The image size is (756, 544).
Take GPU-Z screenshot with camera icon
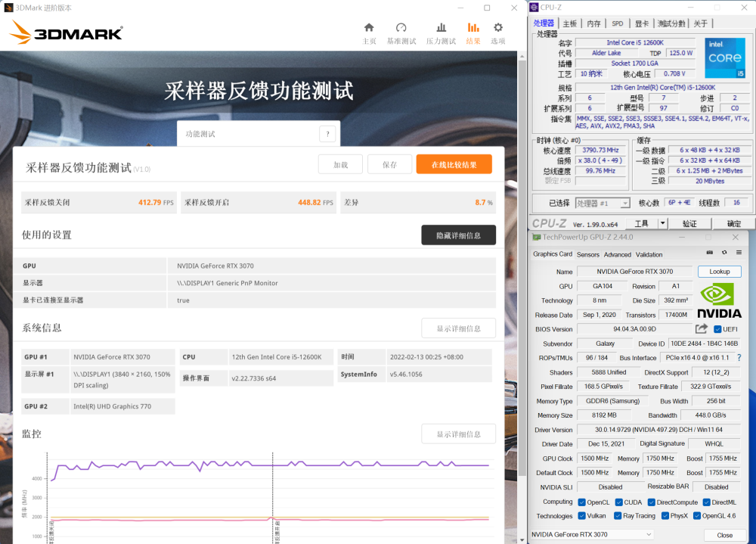709,253
